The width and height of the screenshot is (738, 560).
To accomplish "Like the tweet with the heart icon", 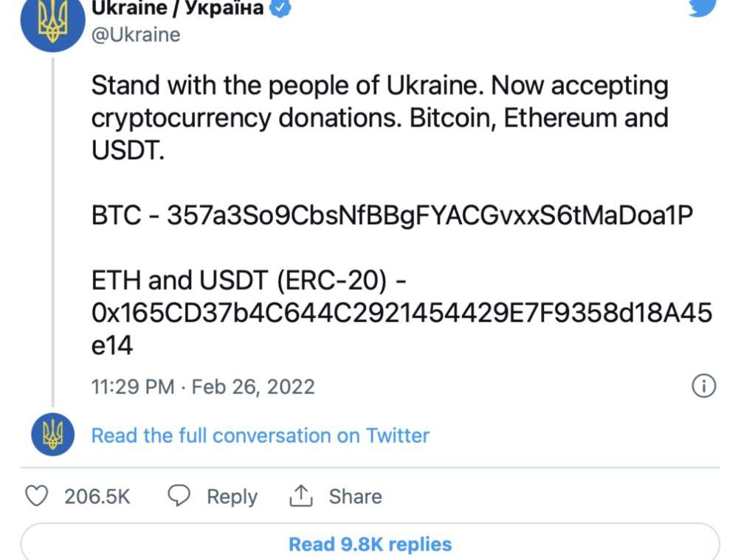I will click(x=37, y=497).
